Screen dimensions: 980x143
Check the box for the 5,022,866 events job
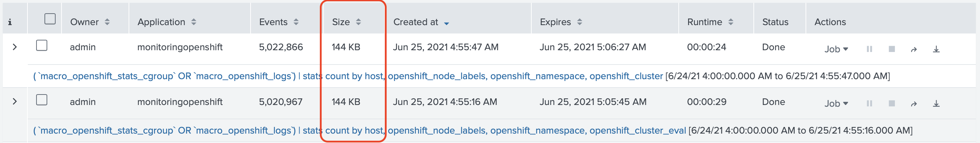coord(41,45)
